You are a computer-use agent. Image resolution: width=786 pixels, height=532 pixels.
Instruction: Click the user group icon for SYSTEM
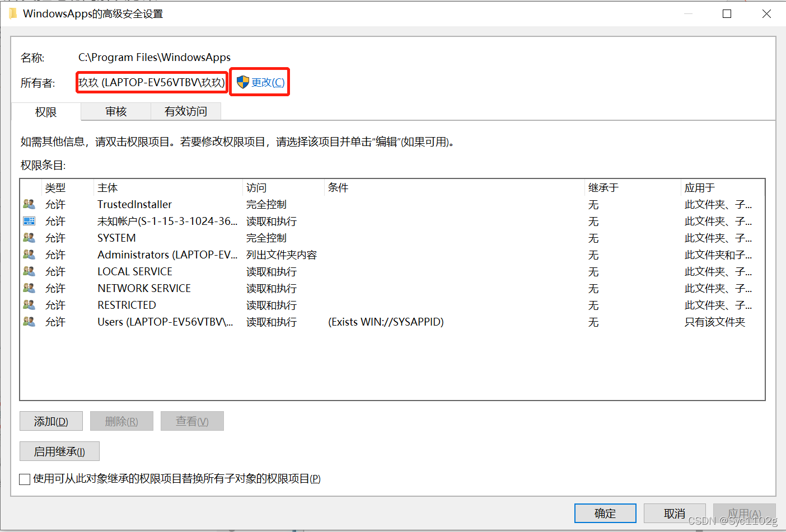29,238
